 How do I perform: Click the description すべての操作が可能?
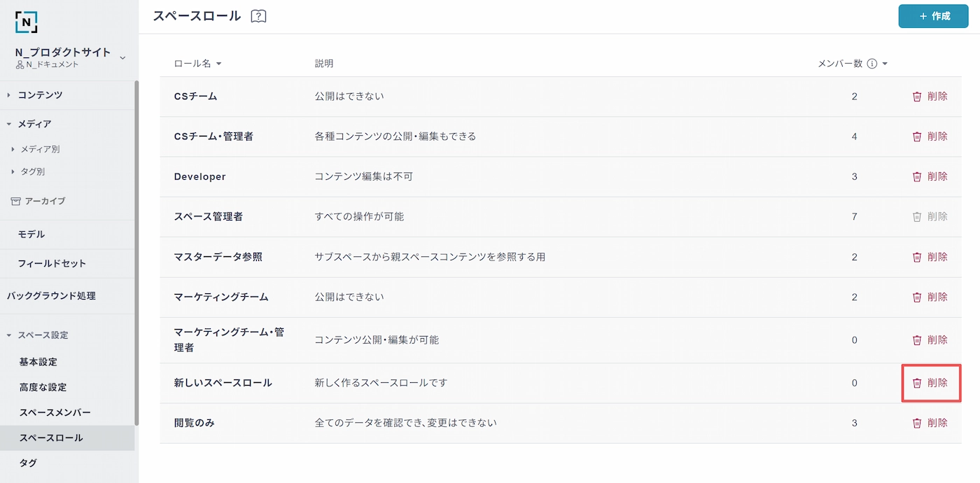(x=359, y=217)
